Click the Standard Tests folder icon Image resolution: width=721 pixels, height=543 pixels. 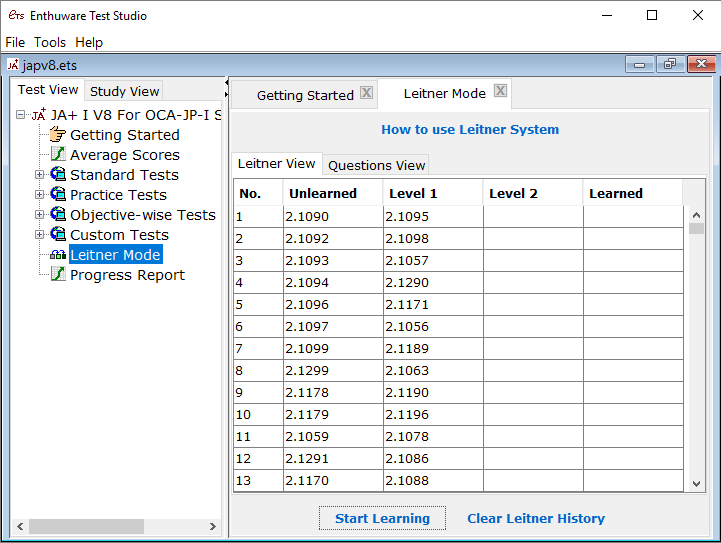58,175
